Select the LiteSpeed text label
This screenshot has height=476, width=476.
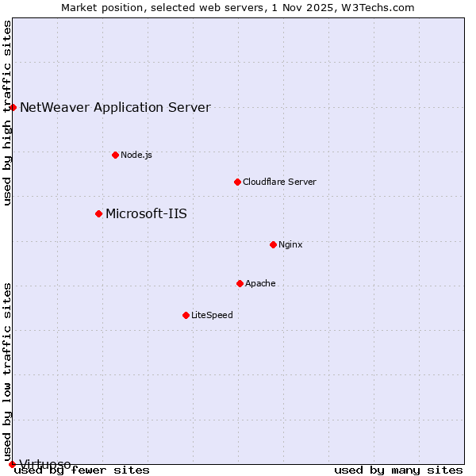pos(212,315)
